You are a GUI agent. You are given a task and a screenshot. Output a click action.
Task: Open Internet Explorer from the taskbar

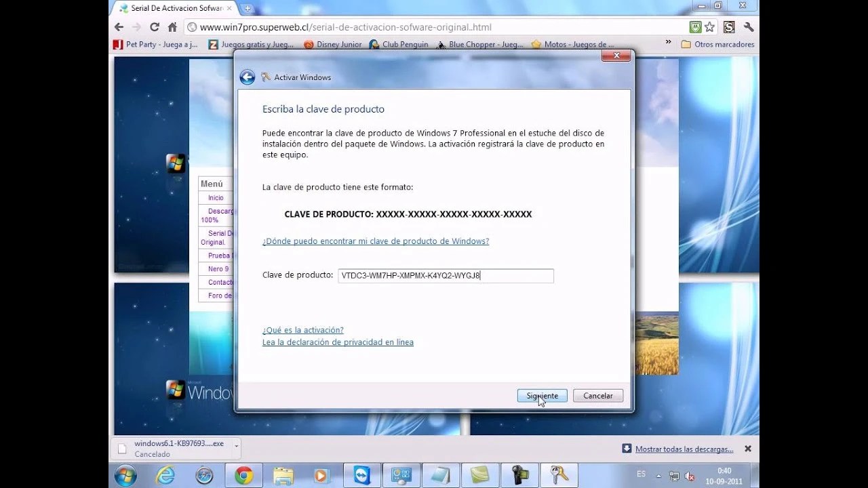pyautogui.click(x=165, y=475)
